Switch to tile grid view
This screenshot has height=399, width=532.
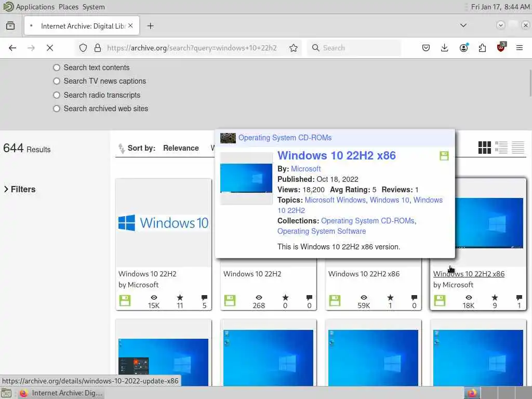coord(485,148)
